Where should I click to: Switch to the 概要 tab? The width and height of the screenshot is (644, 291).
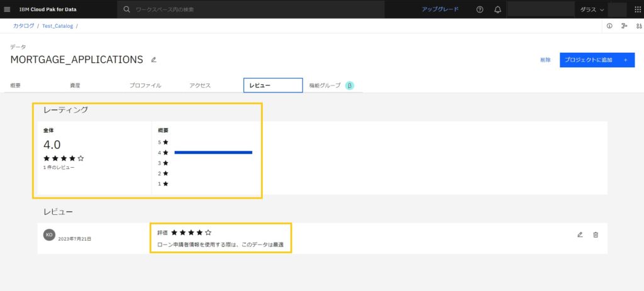click(16, 85)
